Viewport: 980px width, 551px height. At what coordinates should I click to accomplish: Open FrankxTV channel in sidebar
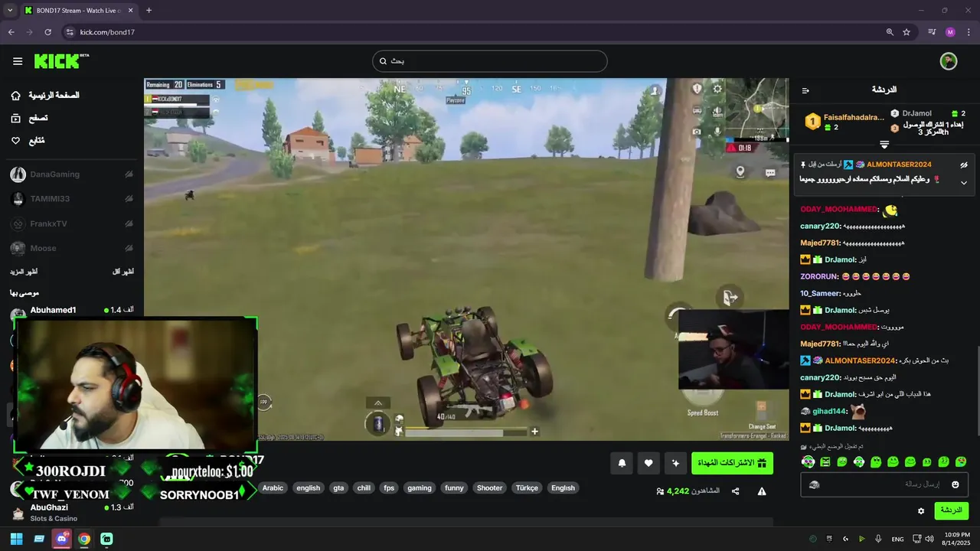pyautogui.click(x=71, y=223)
